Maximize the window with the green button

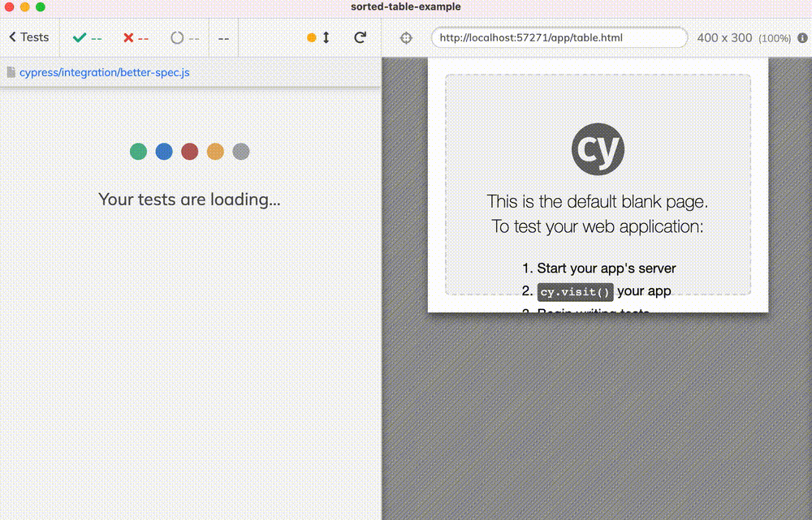[41, 6]
